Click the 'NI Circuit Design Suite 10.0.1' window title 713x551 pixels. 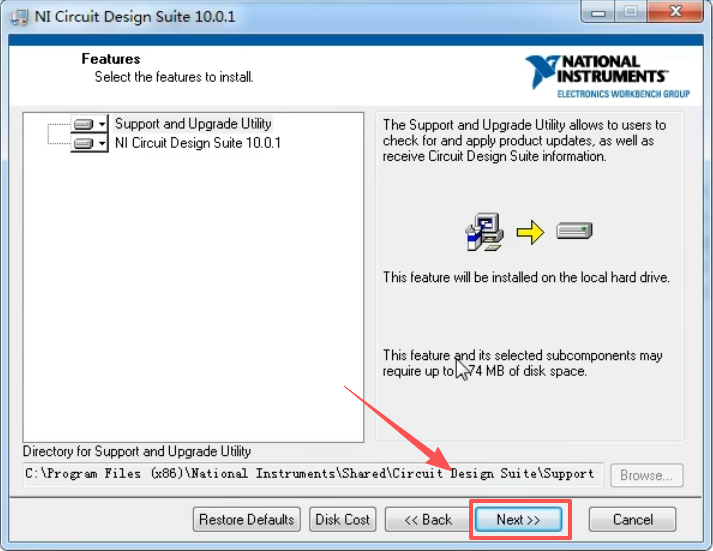(135, 17)
